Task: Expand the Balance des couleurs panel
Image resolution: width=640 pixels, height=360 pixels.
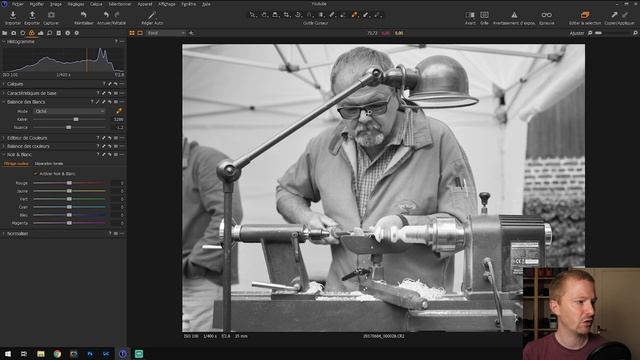Action: click(x=4, y=146)
